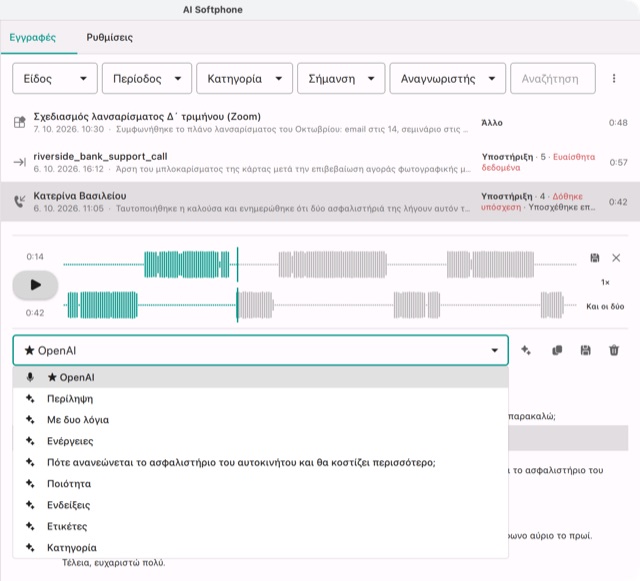
Task: Open the Ρυθμίσεις tab
Action: 109,38
